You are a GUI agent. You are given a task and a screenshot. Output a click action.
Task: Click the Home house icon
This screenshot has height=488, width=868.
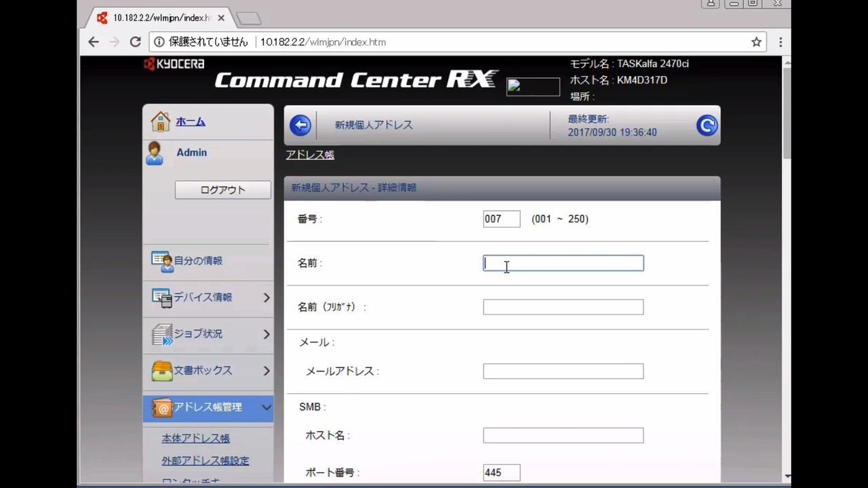coord(161,122)
